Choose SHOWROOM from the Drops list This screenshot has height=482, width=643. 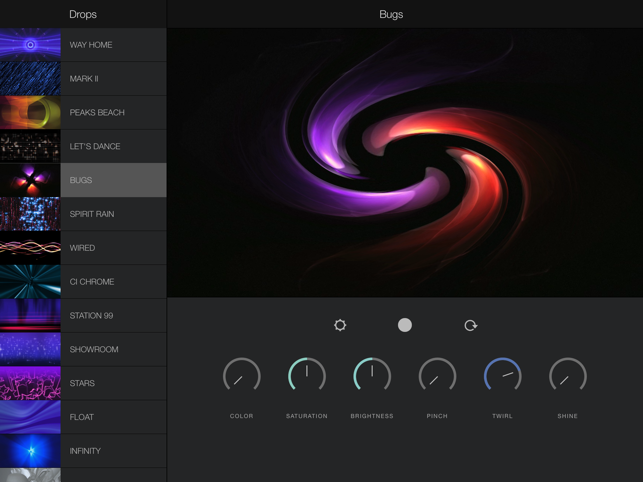83,350
